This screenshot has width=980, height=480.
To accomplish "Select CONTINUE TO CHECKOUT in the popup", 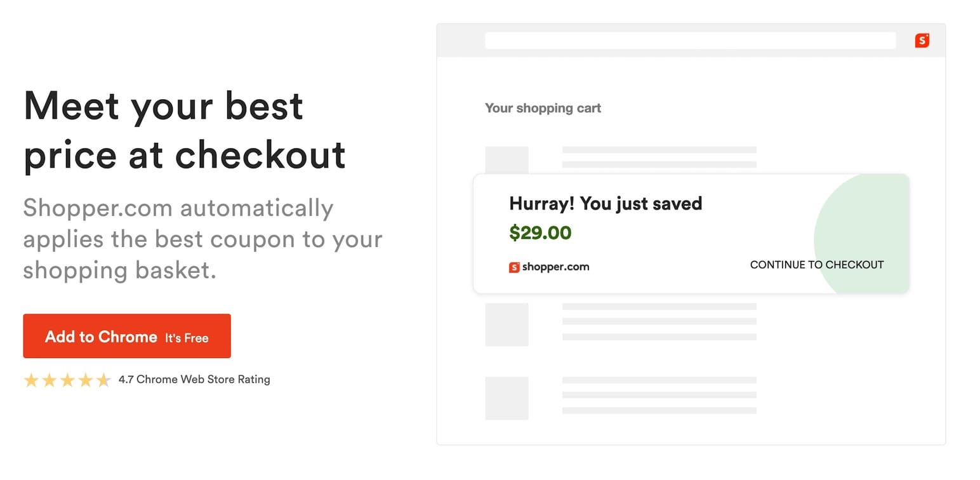I will point(816,265).
